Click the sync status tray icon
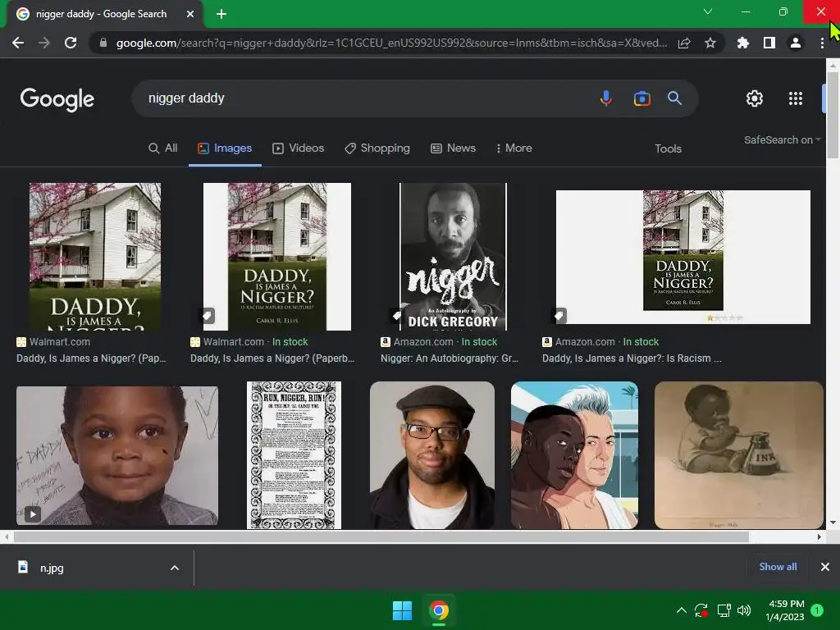Image resolution: width=840 pixels, height=630 pixels. (701, 610)
